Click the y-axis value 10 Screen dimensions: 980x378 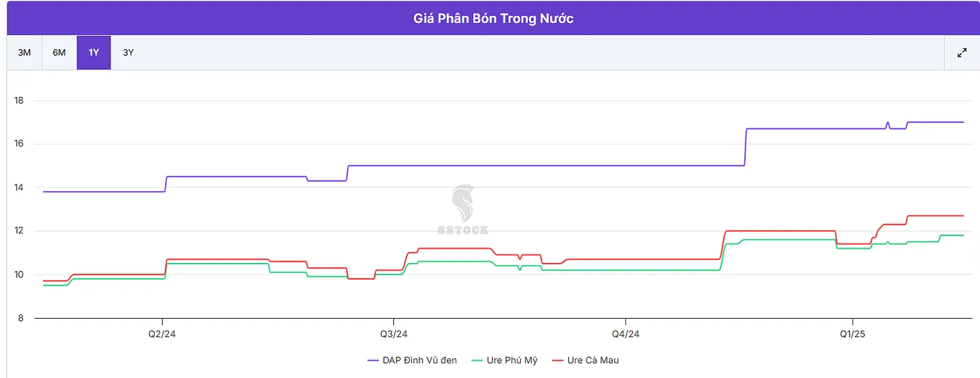(x=19, y=274)
